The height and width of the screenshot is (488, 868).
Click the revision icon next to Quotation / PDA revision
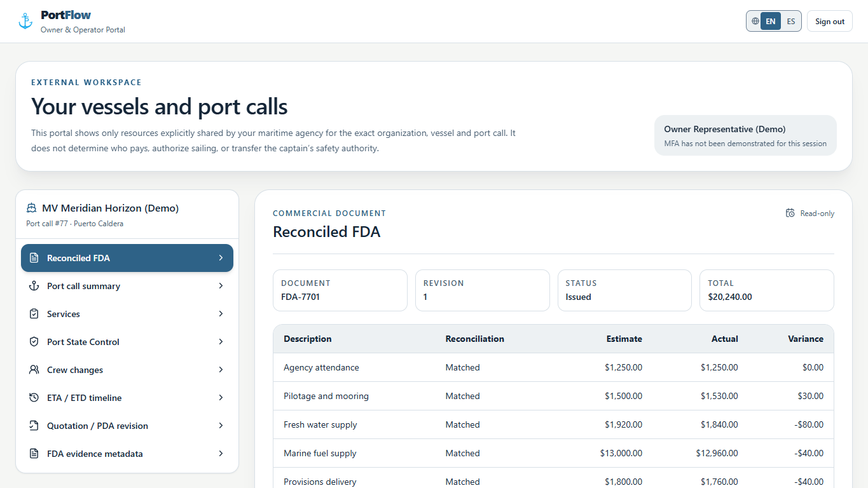tap(34, 426)
